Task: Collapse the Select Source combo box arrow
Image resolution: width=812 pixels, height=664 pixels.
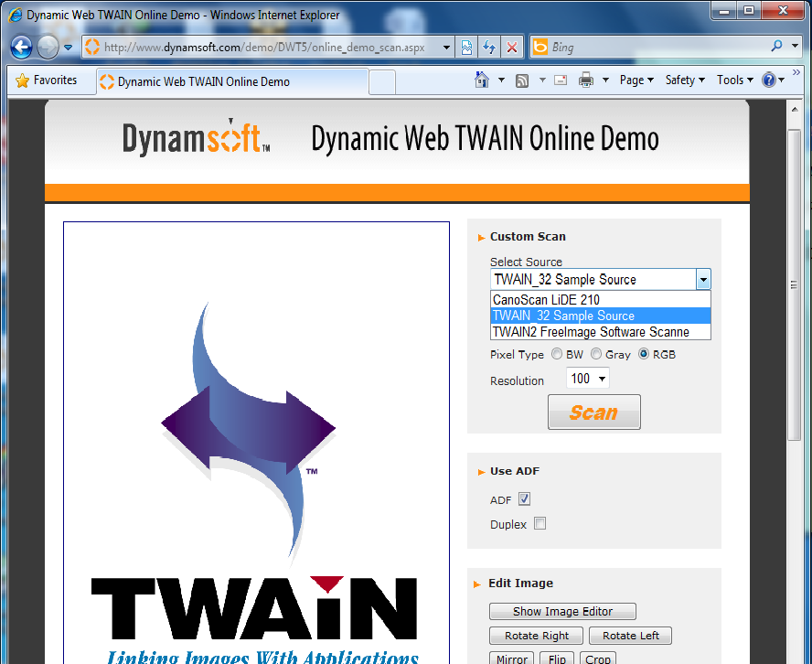Action: 703,280
